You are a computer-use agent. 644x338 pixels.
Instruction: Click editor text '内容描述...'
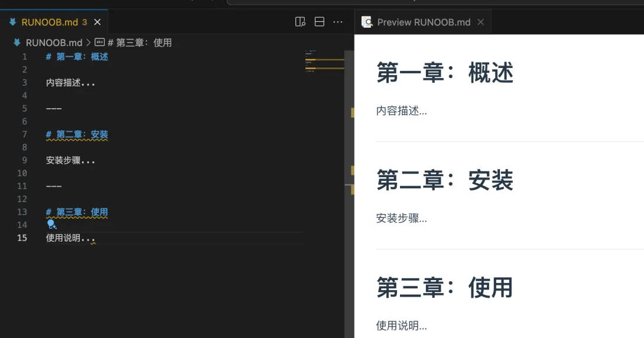[x=70, y=83]
